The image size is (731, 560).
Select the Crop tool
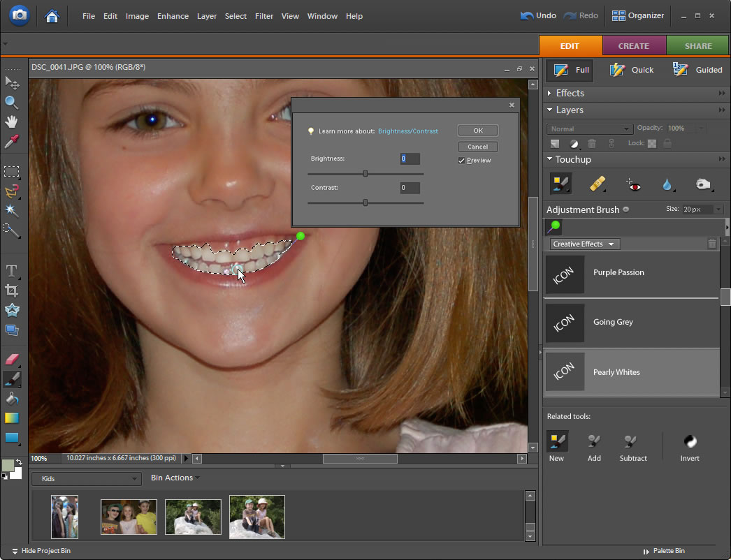[12, 290]
